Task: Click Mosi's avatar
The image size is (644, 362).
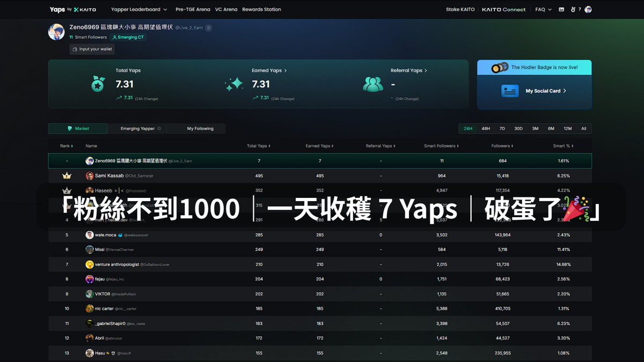Action: click(x=90, y=249)
